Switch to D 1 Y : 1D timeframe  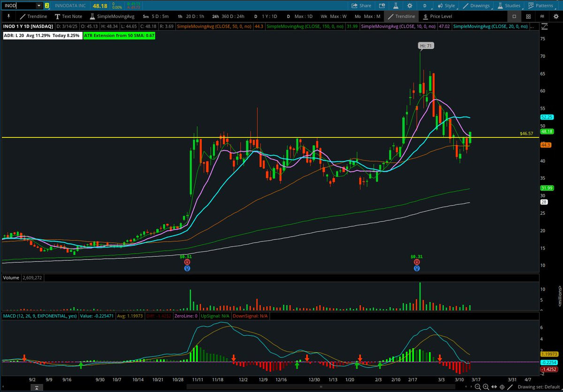click(x=266, y=16)
